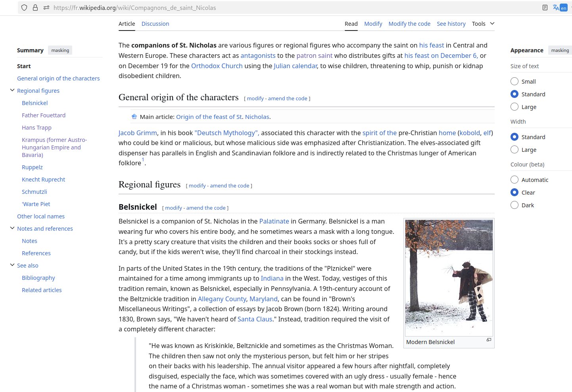The image size is (572, 392).
Task: Select Large text size option
Action: click(514, 107)
